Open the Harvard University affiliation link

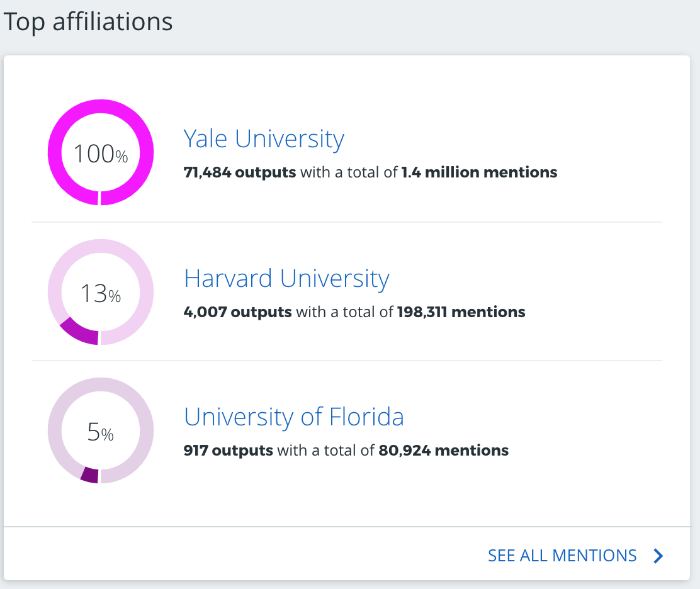click(x=286, y=278)
